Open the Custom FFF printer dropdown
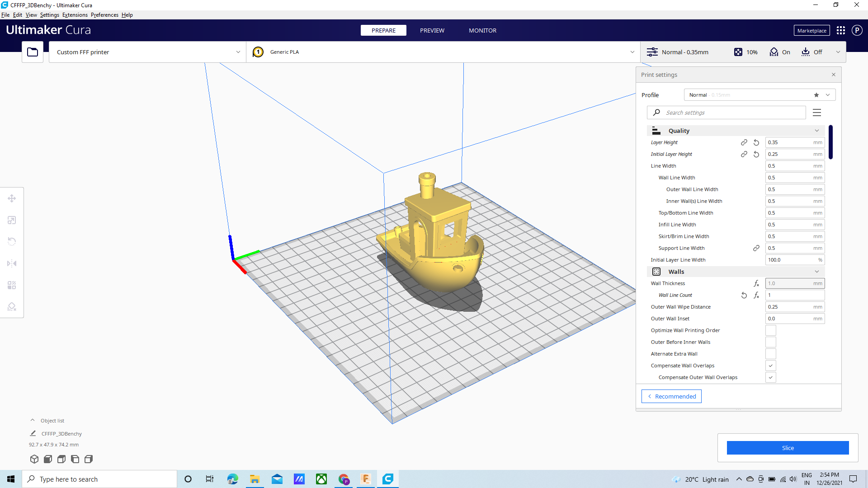This screenshot has height=488, width=868. point(147,52)
